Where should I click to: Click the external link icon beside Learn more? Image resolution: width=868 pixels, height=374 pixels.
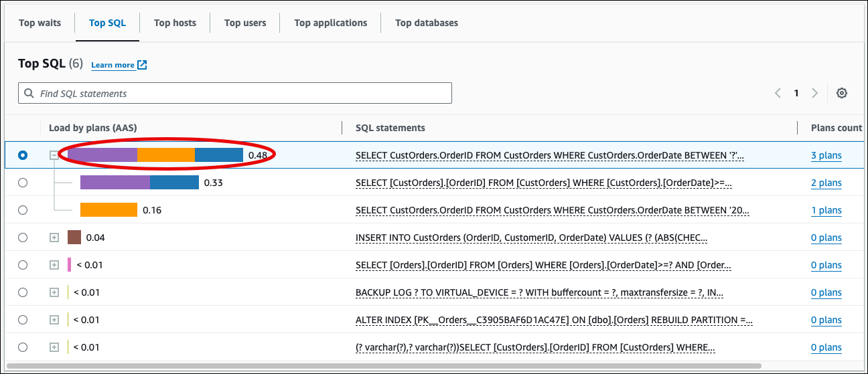[142, 65]
